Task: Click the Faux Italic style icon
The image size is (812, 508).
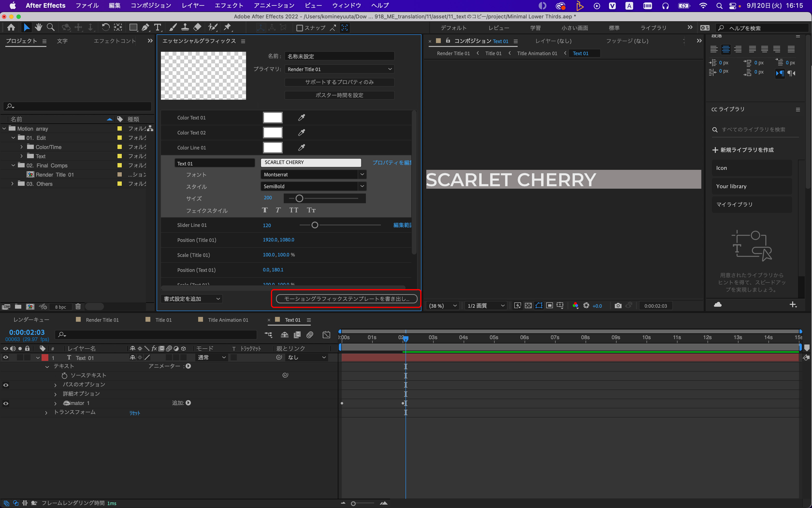Action: coord(278,210)
